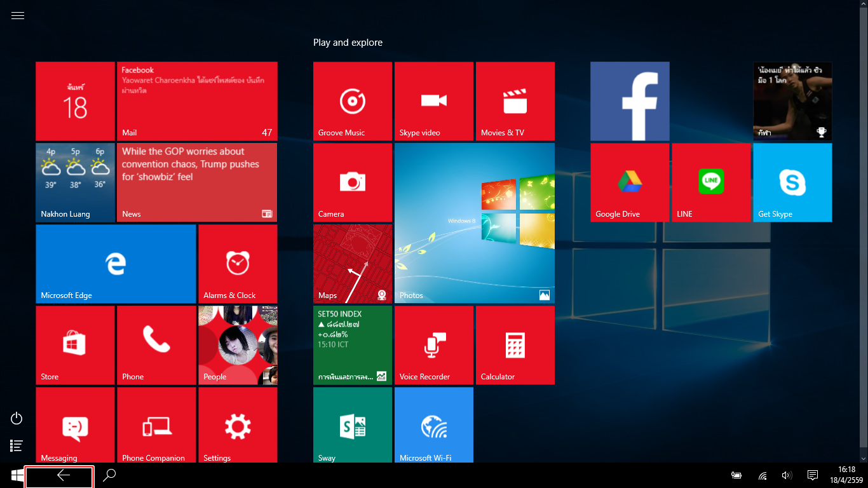Viewport: 868px width, 488px height.
Task: Click the Power button in left sidebar
Action: pos(17,418)
